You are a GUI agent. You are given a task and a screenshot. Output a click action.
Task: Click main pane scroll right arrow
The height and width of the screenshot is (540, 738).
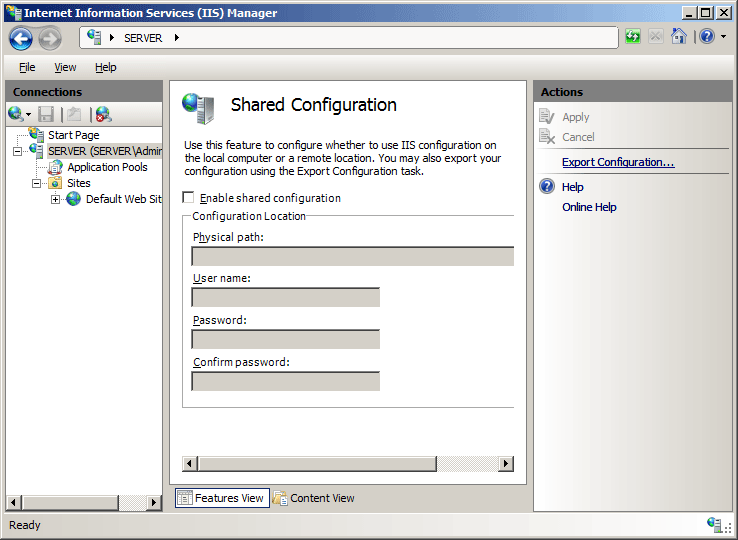[506, 464]
